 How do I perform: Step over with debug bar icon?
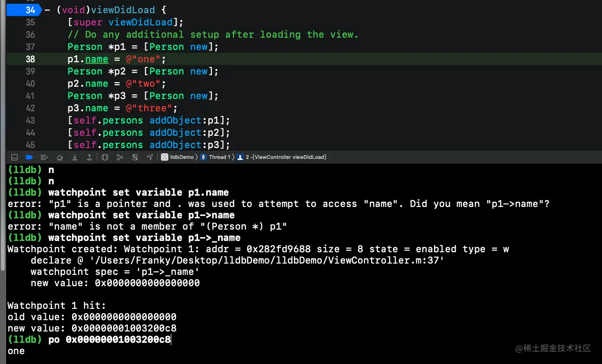pyautogui.click(x=59, y=157)
